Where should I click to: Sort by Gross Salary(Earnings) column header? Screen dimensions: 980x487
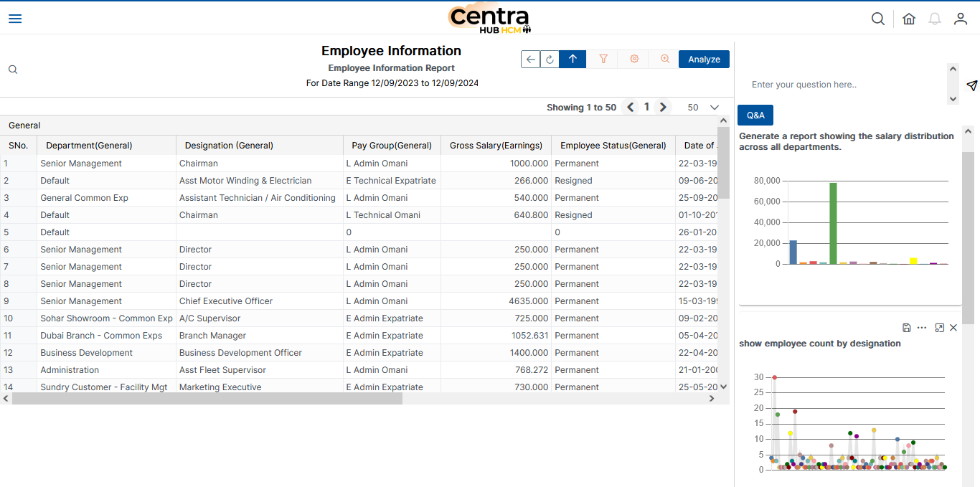(x=496, y=146)
